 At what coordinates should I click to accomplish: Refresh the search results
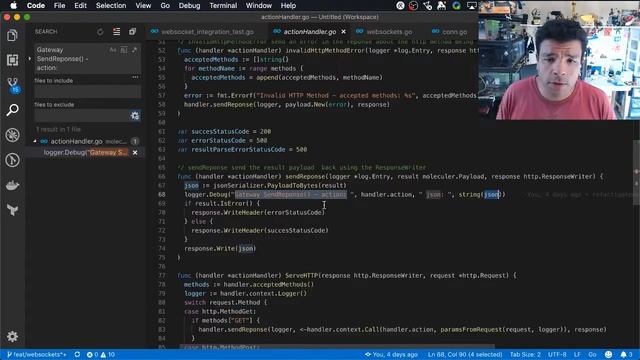click(100, 32)
